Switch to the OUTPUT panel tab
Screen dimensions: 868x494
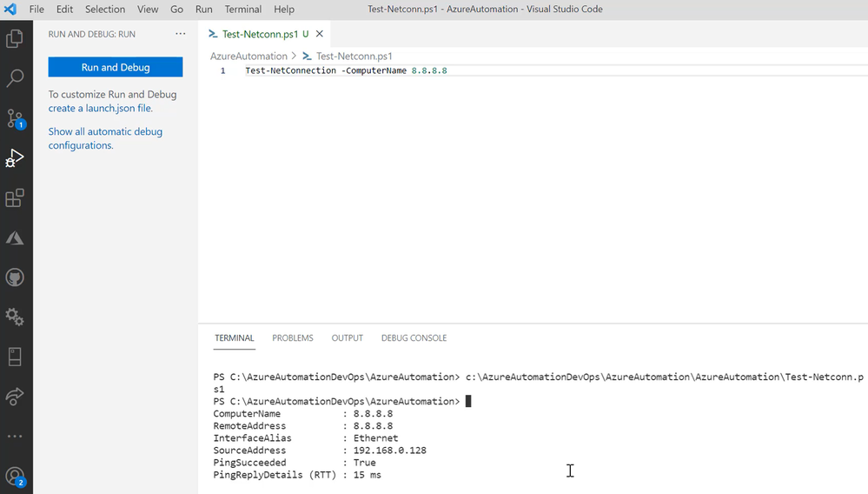coord(347,337)
